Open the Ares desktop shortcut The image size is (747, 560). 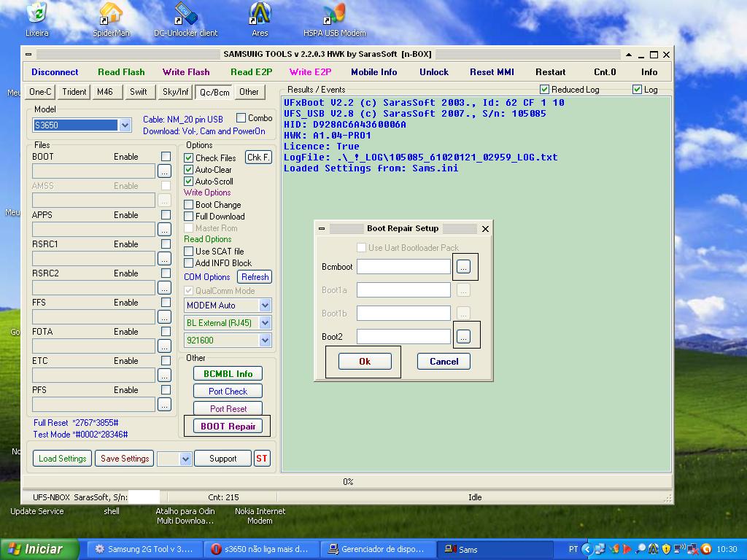pos(260,19)
